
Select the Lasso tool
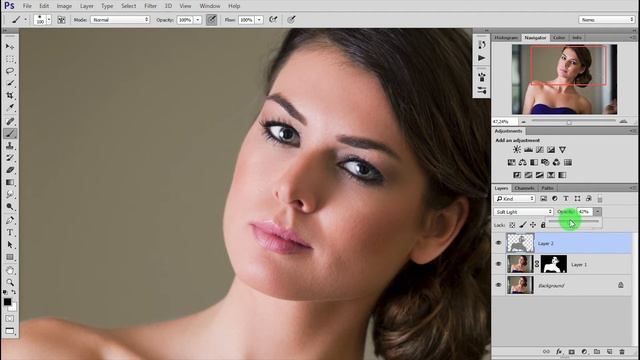[10, 71]
